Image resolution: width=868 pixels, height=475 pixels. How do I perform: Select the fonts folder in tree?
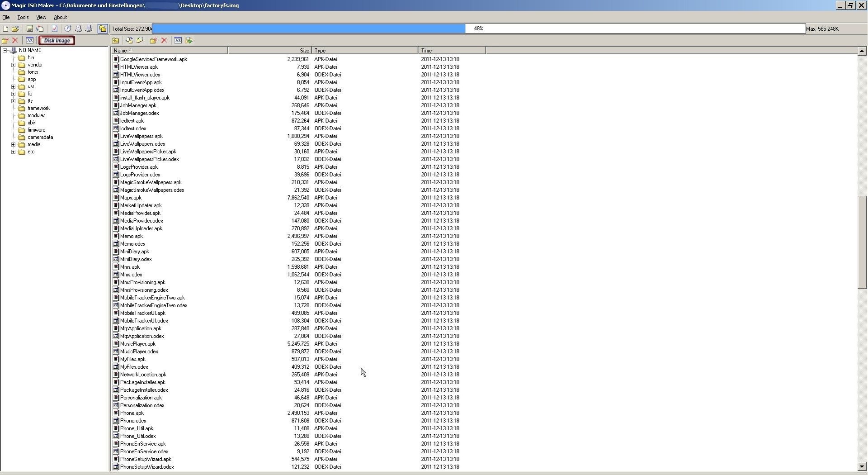coord(33,72)
